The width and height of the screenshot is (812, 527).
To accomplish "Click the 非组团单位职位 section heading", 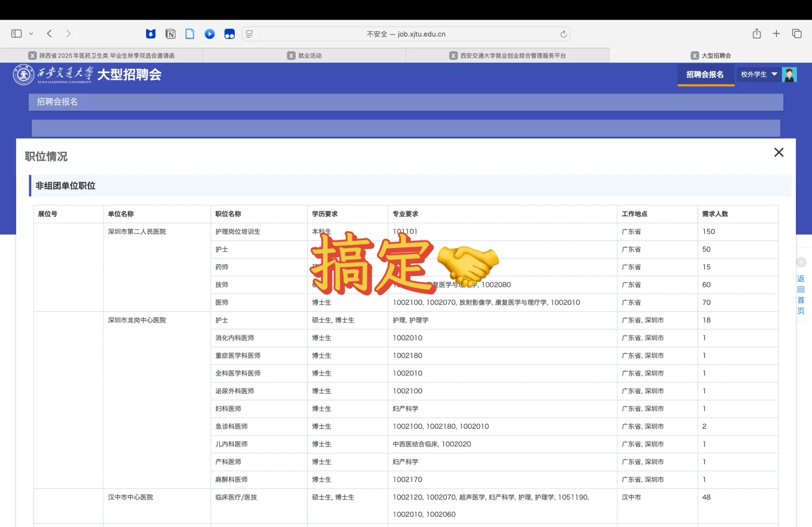I will pyautogui.click(x=65, y=186).
